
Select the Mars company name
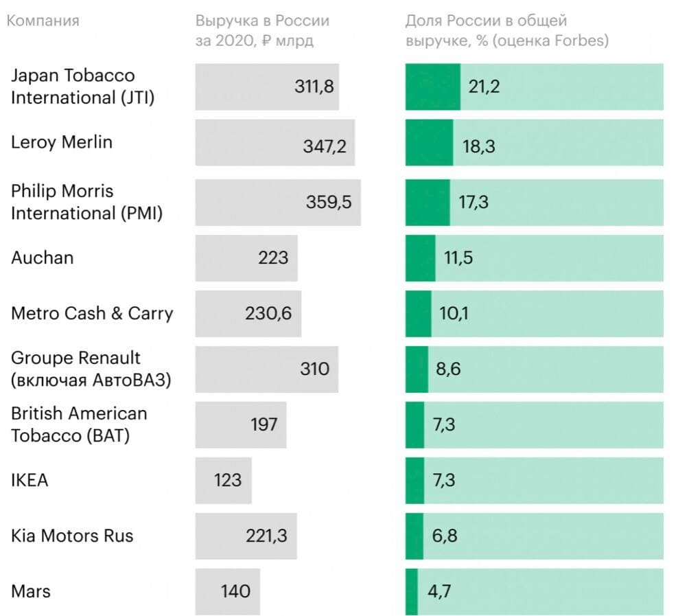[31, 591]
